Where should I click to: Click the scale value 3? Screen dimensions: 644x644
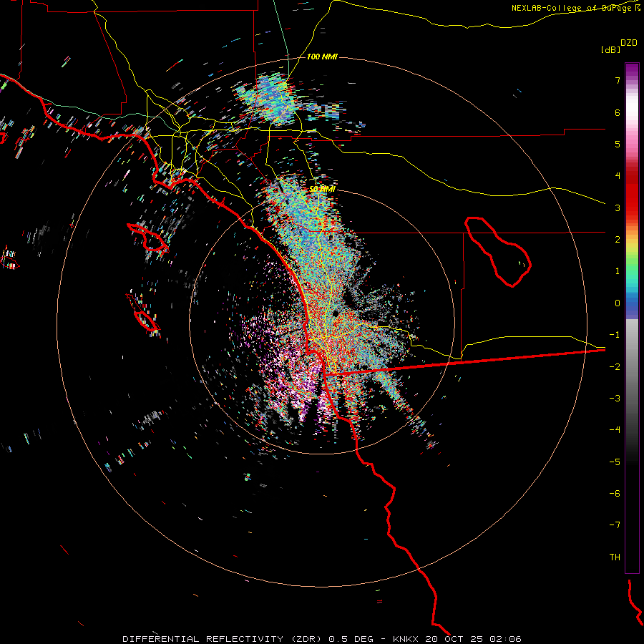pos(618,208)
